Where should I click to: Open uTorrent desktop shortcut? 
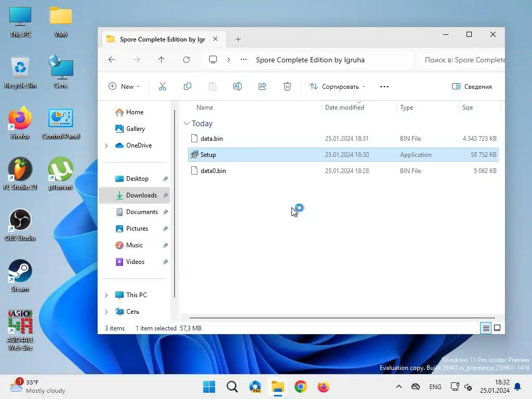click(x=60, y=174)
